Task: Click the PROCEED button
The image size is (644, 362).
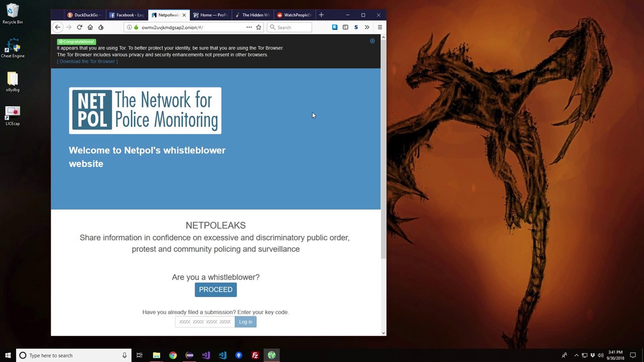Action: coord(215,290)
